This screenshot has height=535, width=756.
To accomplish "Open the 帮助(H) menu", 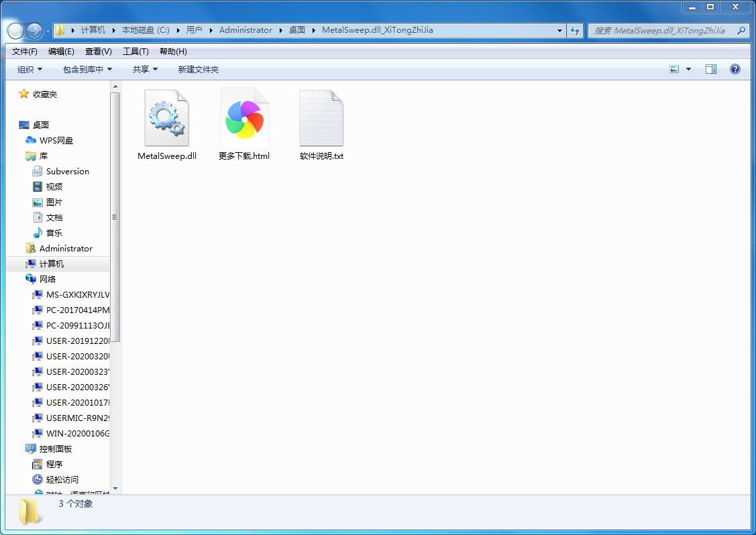I will tap(173, 51).
